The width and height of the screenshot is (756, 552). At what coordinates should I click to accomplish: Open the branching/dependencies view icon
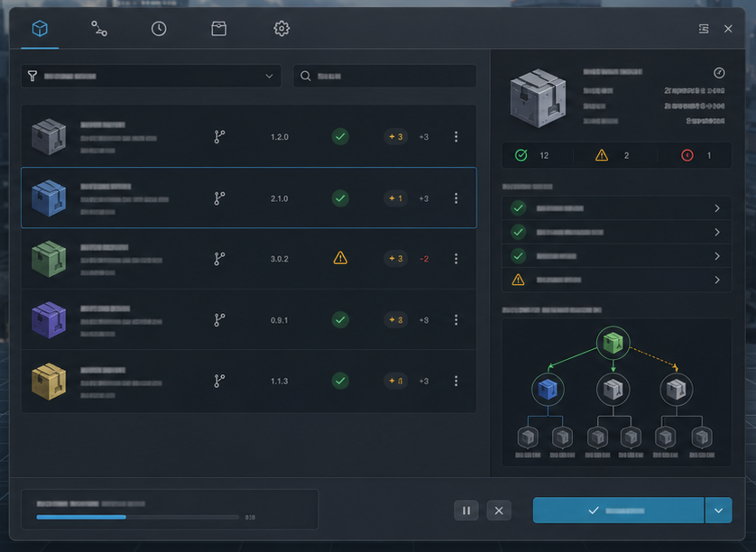pos(99,28)
